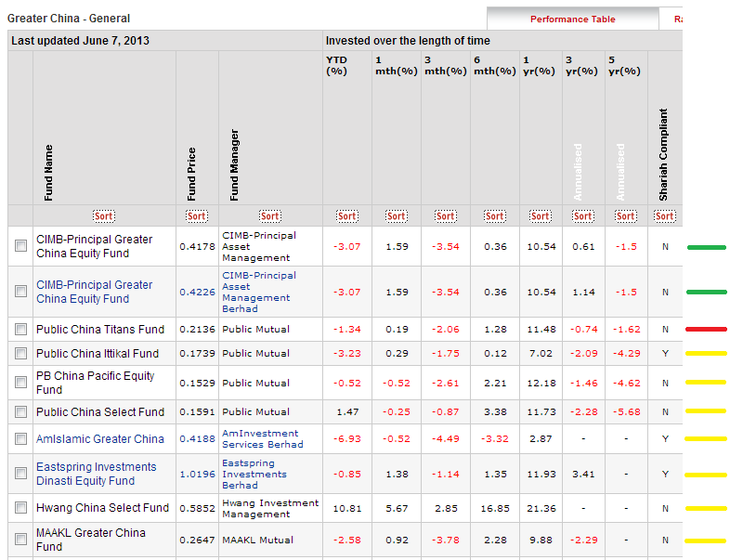Click the Public China Titans Fund name
The width and height of the screenshot is (730, 560).
(x=100, y=330)
